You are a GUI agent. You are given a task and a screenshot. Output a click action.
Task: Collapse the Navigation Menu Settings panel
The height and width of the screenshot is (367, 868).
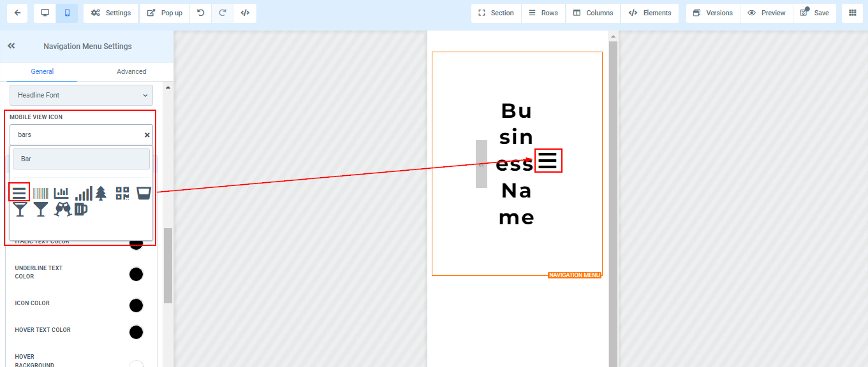point(11,46)
